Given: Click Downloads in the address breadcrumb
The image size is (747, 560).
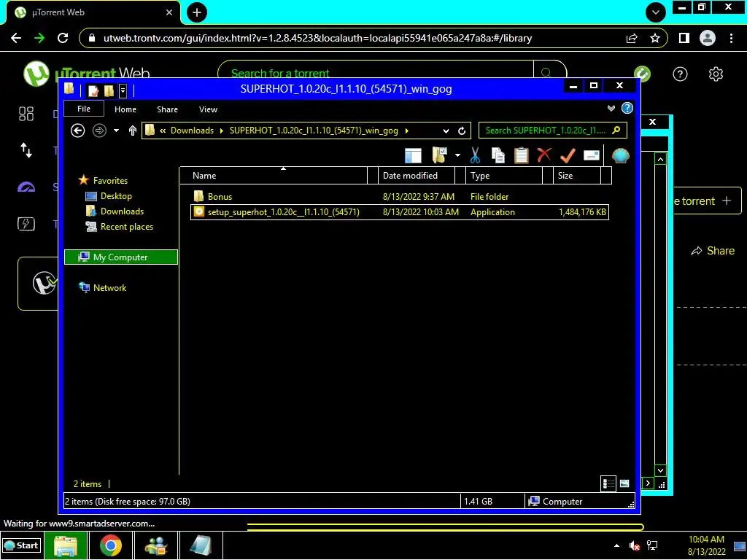Looking at the screenshot, I should click(x=192, y=131).
